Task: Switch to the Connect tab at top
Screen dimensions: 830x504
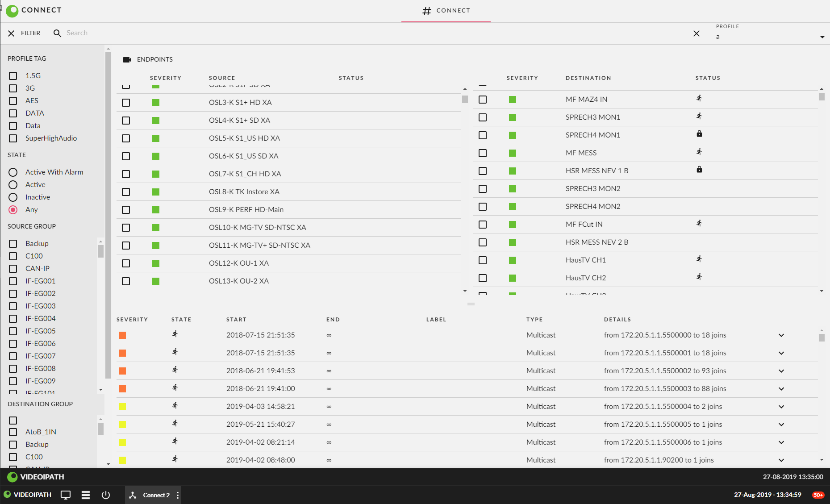Action: pos(446,11)
